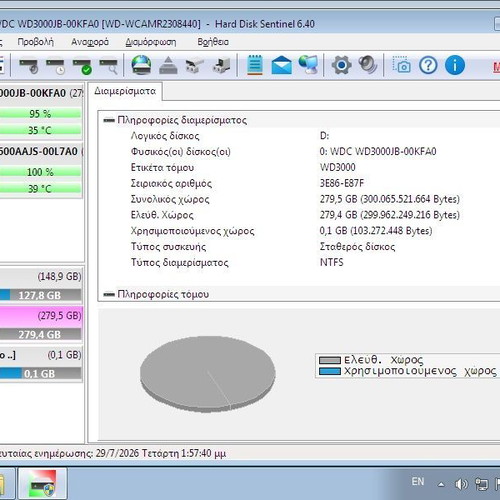The height and width of the screenshot is (500, 500).
Task: Click the 127,8 GB free space bar
Action: (40, 295)
